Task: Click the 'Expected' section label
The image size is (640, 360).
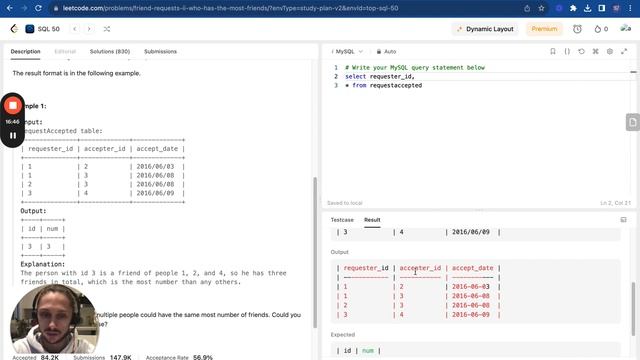Action: click(343, 334)
